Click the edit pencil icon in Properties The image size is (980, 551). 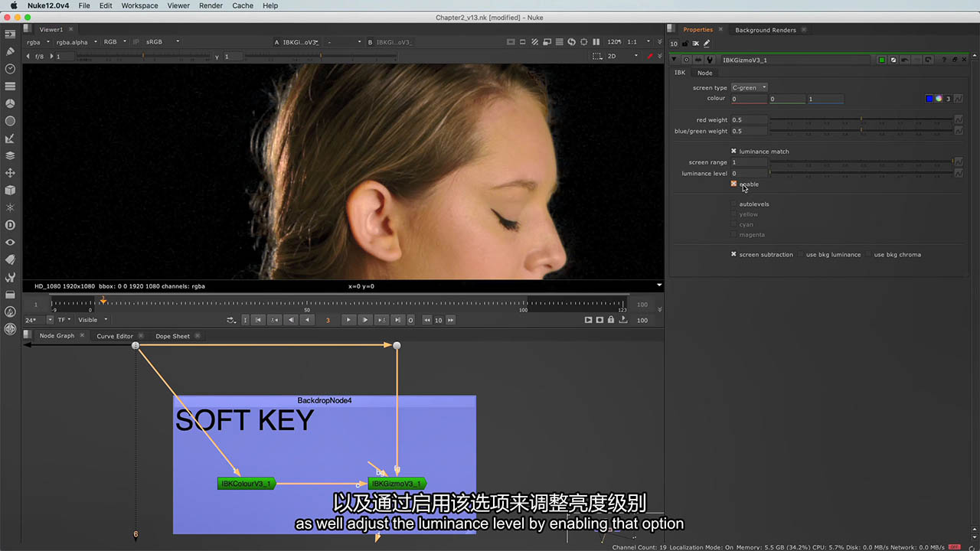707,44
